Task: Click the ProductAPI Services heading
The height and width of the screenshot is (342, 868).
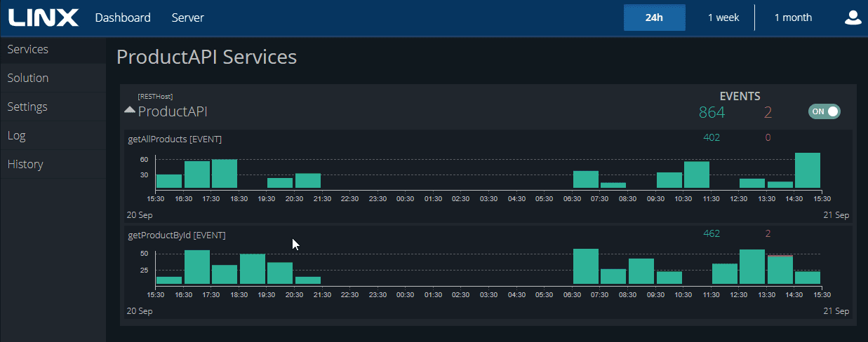Action: pos(206,57)
